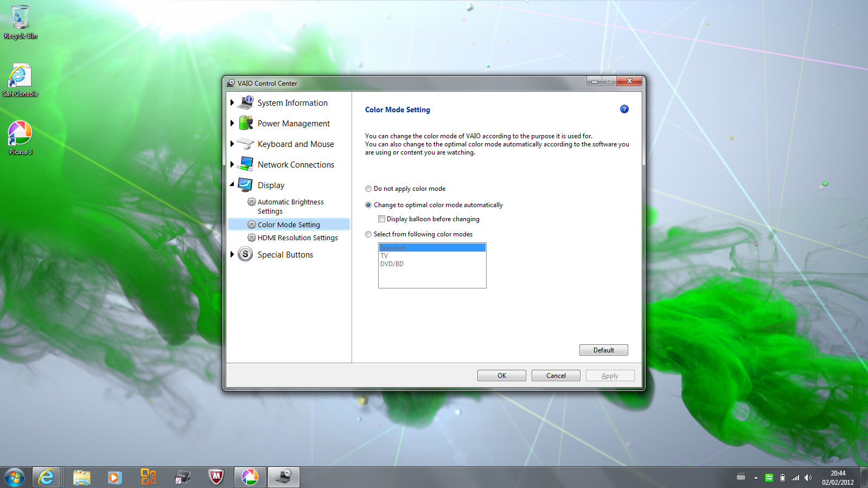This screenshot has width=868, height=488.
Task: Select Do not apply color mode
Action: [x=369, y=189]
